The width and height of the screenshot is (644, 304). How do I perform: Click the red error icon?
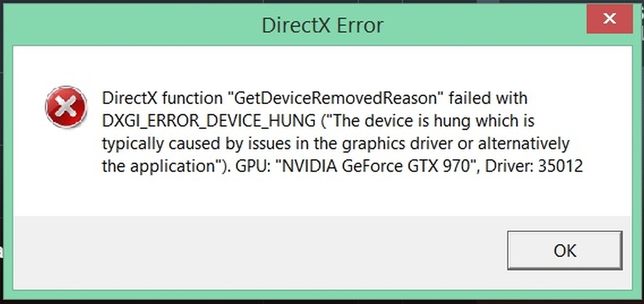(x=66, y=107)
